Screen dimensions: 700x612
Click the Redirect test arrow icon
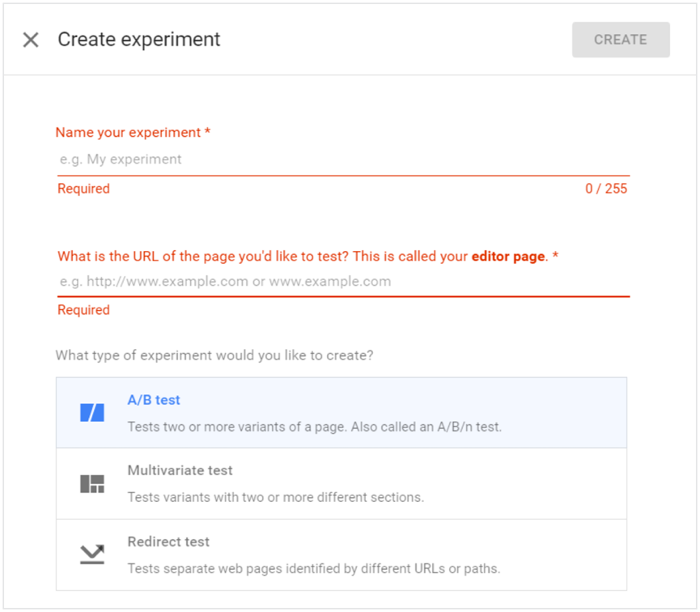point(92,555)
